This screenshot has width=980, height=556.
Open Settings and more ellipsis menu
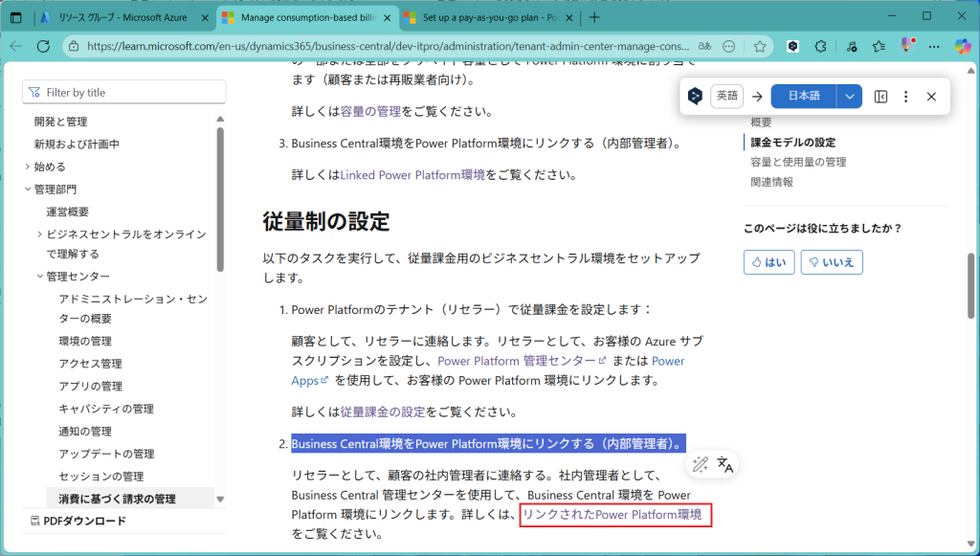point(934,46)
